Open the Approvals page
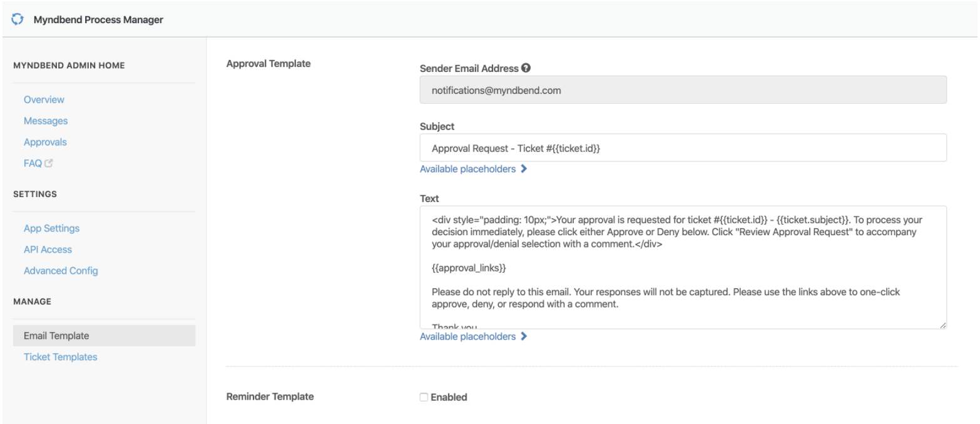The image size is (980, 424). coord(44,142)
